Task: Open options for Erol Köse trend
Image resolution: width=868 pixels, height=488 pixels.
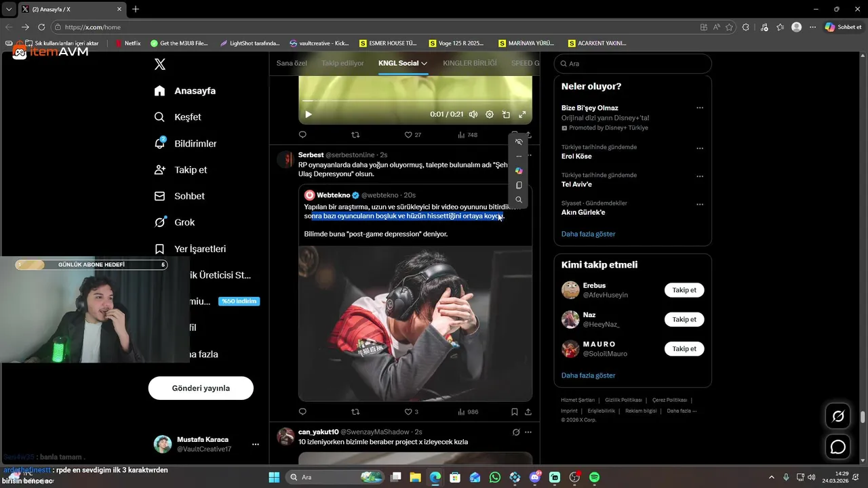Action: [699, 148]
